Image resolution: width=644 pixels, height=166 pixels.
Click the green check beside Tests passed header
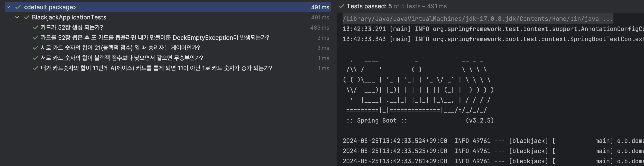(x=341, y=6)
